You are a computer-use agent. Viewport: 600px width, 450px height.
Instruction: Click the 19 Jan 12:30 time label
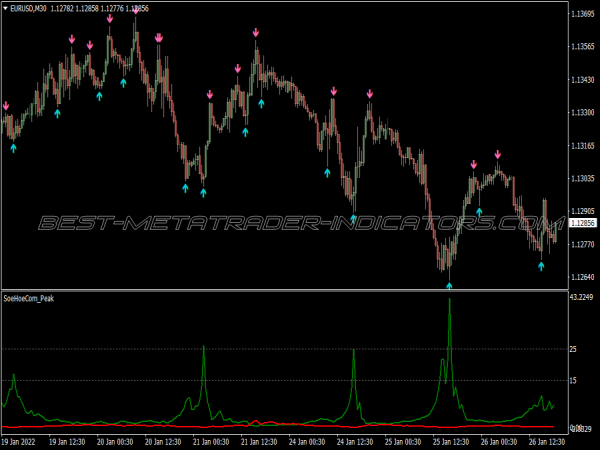pos(67,442)
